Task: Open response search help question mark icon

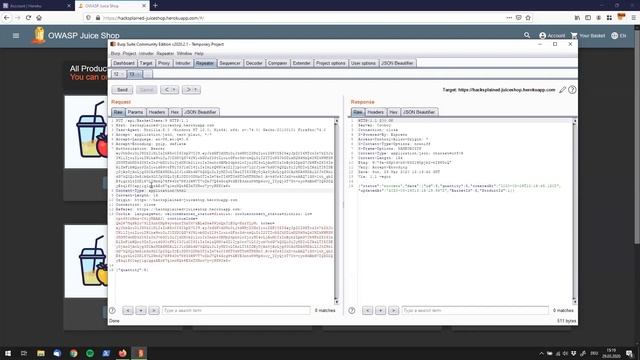Action: click(352, 311)
